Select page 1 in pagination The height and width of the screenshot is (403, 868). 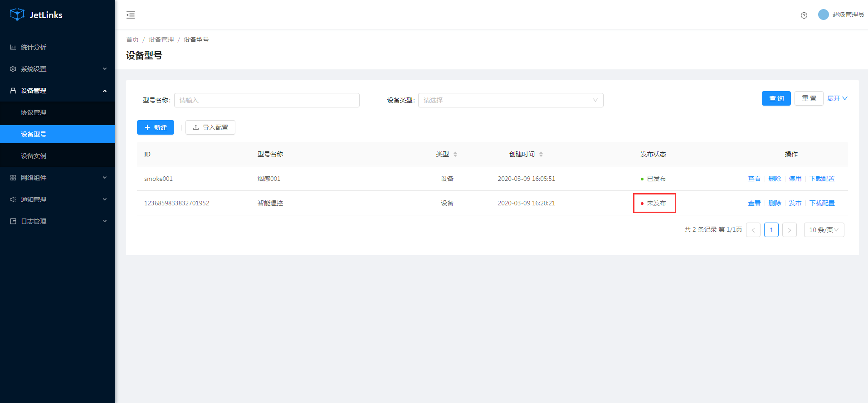[771, 230]
